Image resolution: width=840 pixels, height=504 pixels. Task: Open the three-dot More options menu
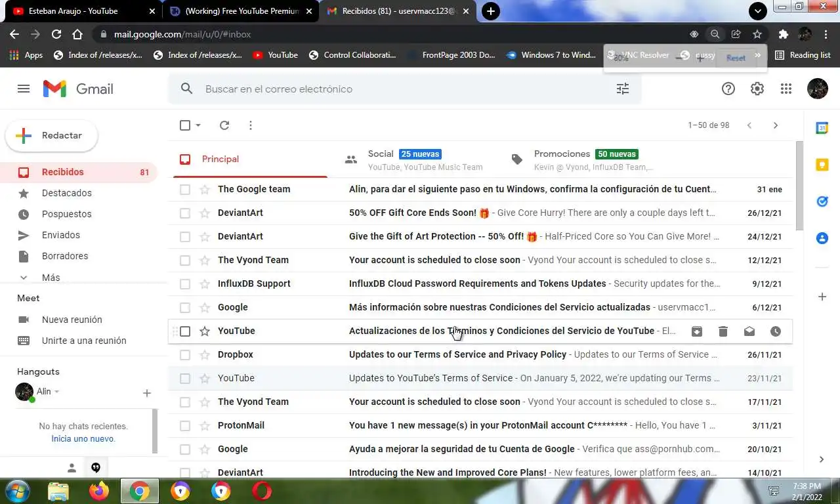(251, 125)
